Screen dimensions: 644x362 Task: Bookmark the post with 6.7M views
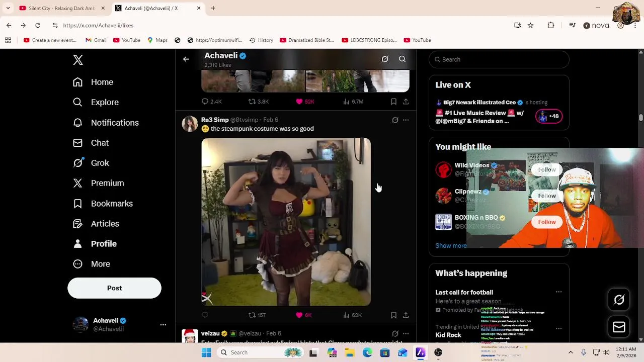coord(393,102)
